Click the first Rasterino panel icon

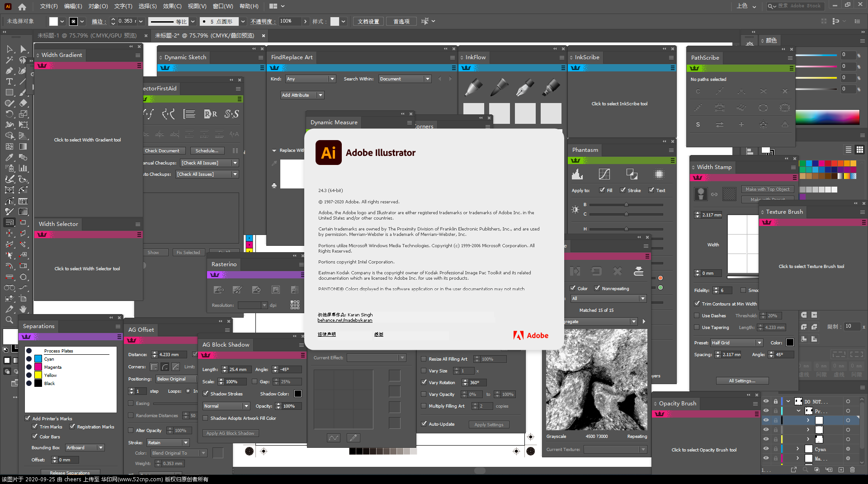pos(219,290)
